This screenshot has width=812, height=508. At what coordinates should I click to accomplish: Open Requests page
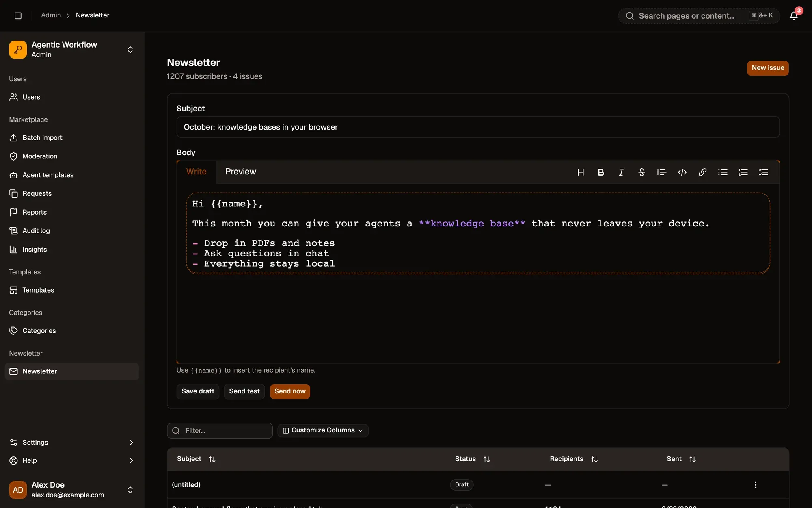click(x=72, y=194)
